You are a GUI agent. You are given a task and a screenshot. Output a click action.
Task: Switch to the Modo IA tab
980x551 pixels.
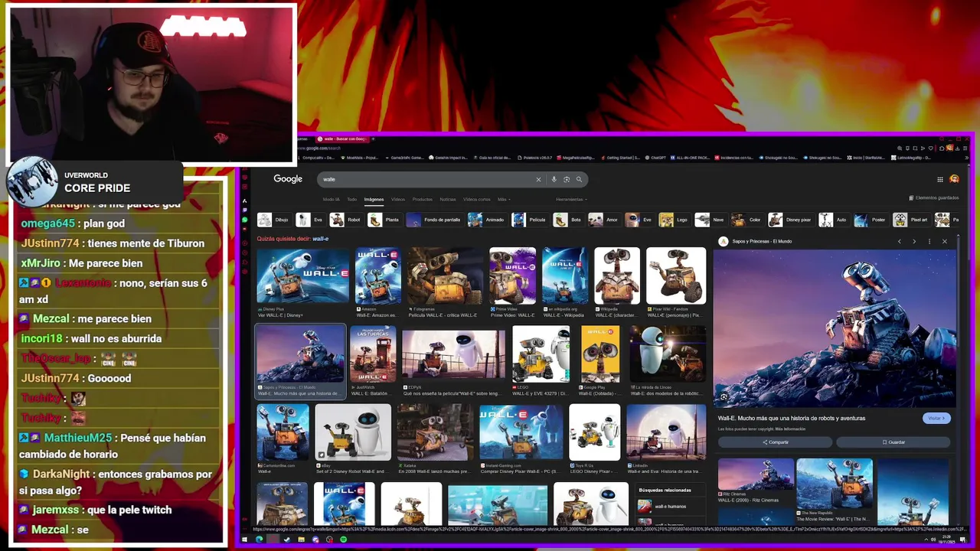click(332, 199)
